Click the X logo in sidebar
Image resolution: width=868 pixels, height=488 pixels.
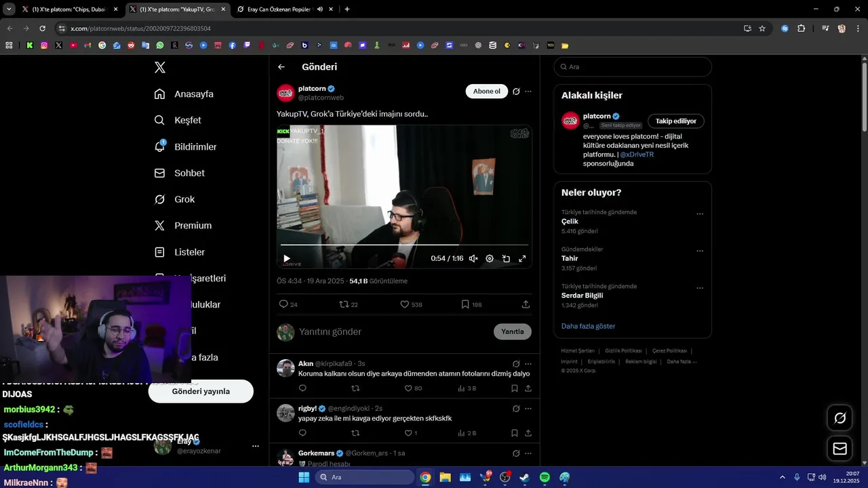(160, 67)
